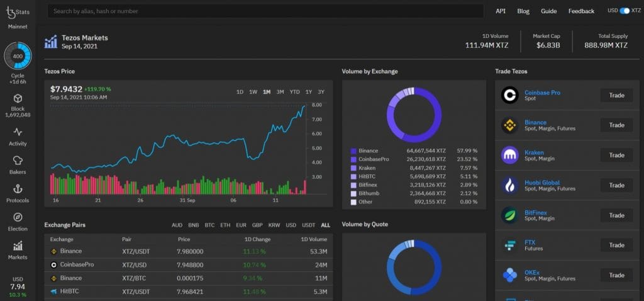Viewport: 644px width, 301px height.
Task: Open the Block cube icon
Action: click(18, 99)
